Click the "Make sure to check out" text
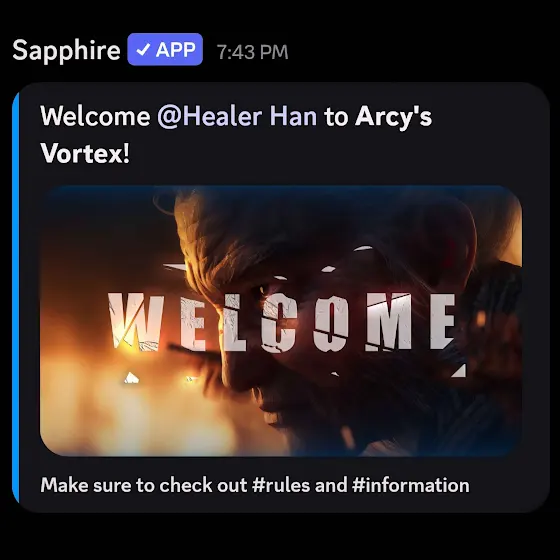This screenshot has height=560, width=560. click(144, 485)
